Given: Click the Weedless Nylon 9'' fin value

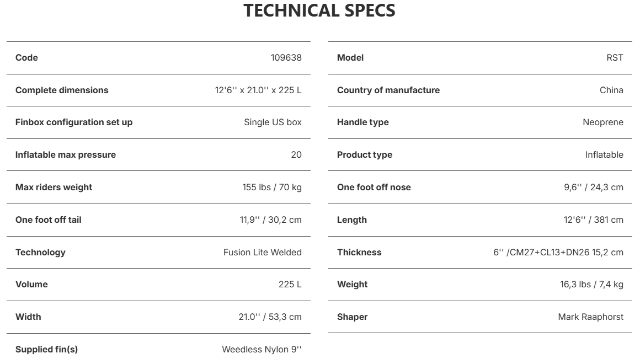Looking at the screenshot, I should [262, 349].
